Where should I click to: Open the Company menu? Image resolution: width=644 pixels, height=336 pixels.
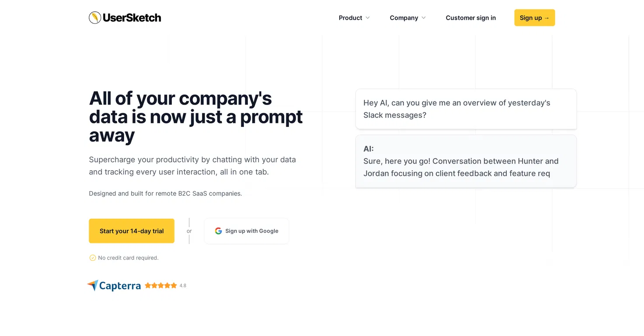(x=408, y=18)
